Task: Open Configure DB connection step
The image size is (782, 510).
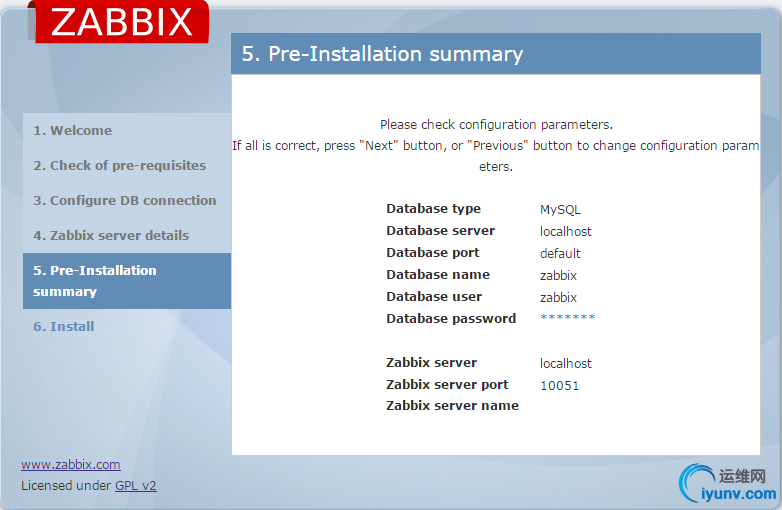Action: pyautogui.click(x=124, y=201)
